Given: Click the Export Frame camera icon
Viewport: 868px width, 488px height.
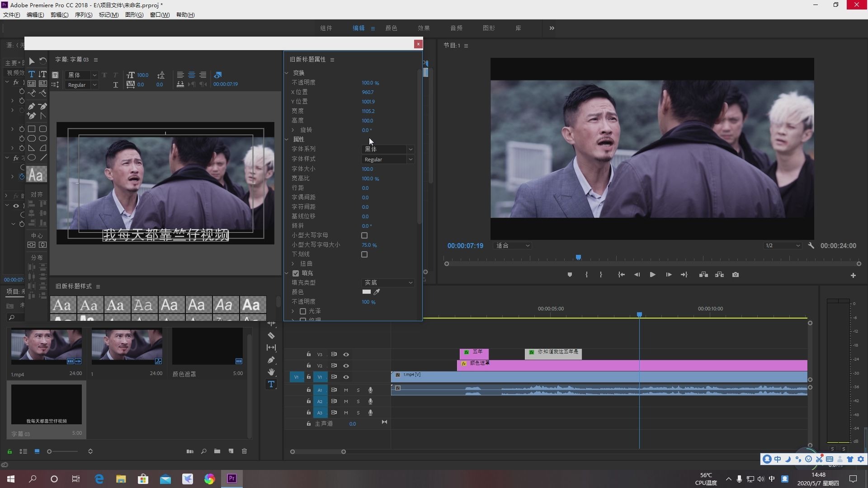Looking at the screenshot, I should coord(736,275).
